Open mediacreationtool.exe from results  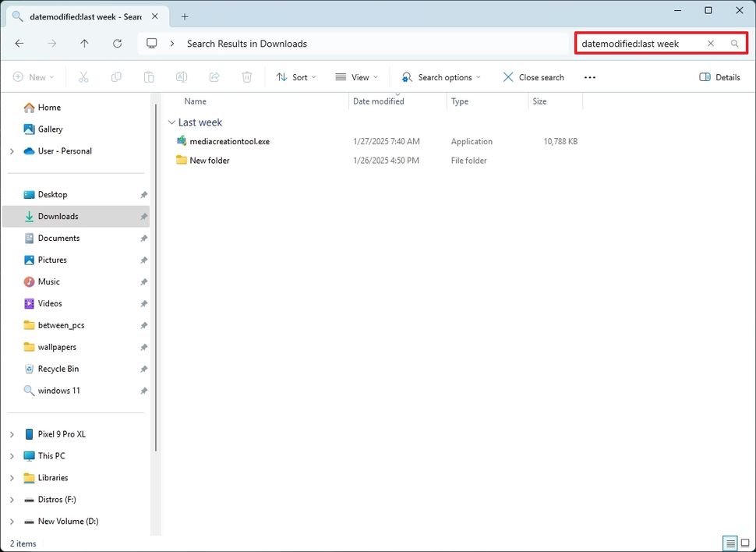tap(228, 141)
